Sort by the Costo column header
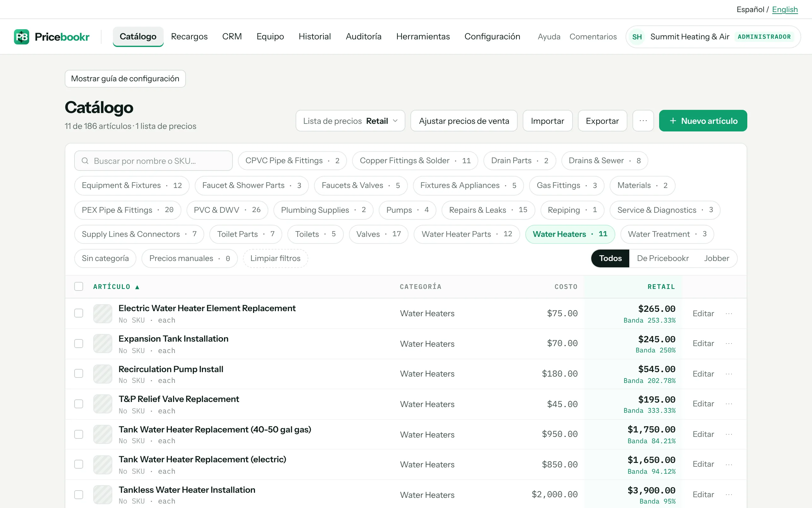 click(566, 287)
